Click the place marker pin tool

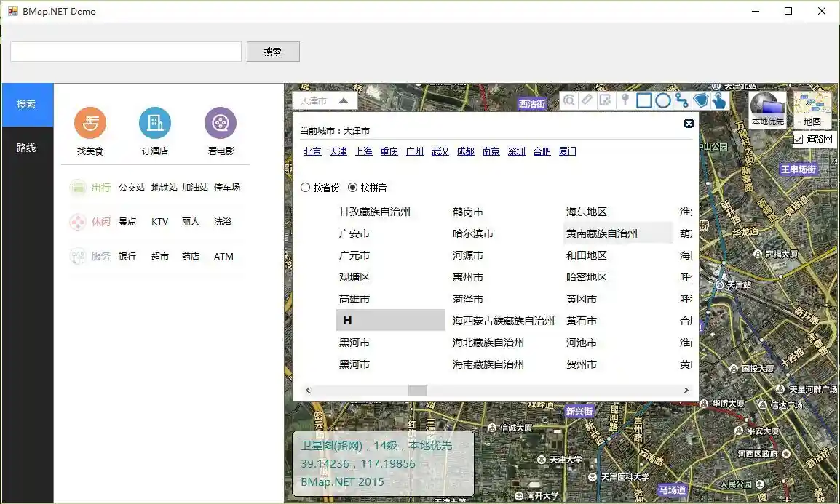click(x=625, y=100)
